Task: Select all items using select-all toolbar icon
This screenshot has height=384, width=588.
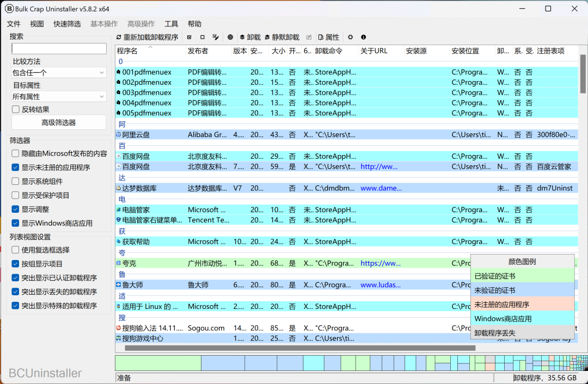Action: pyautogui.click(x=189, y=37)
